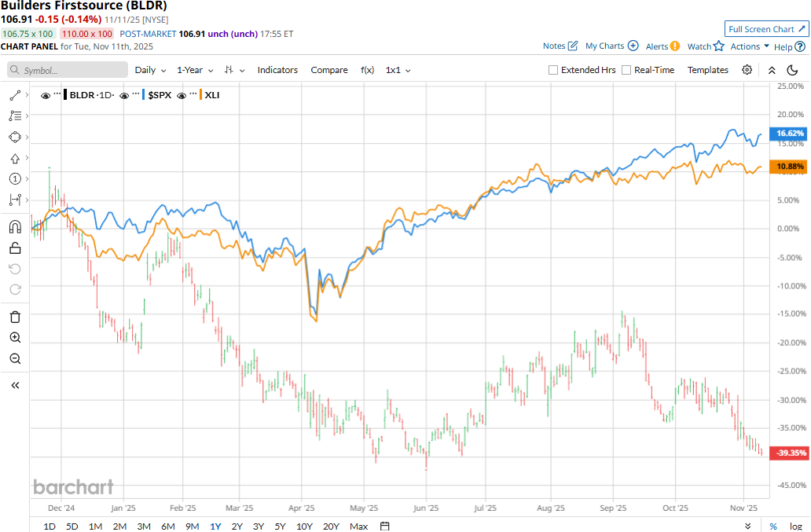Zoom out of the chart
This screenshot has height=532, width=811.
click(x=15, y=359)
